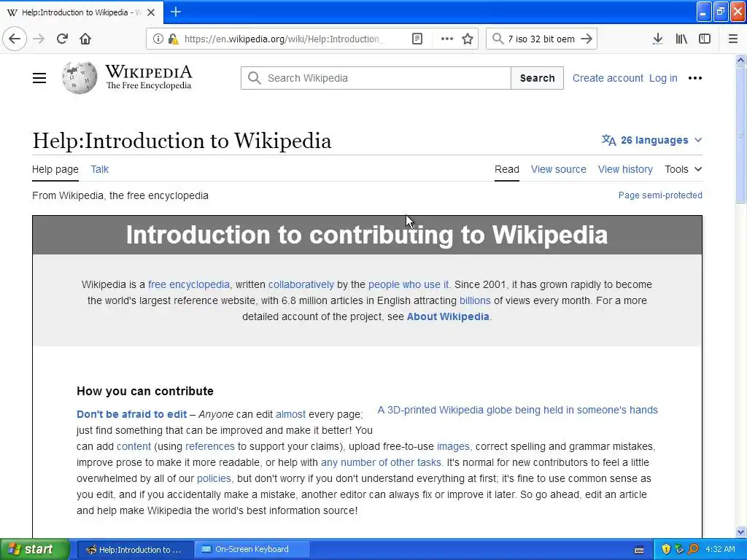Open the Firefox hamburger menu
This screenshot has height=560, width=747.
[733, 39]
